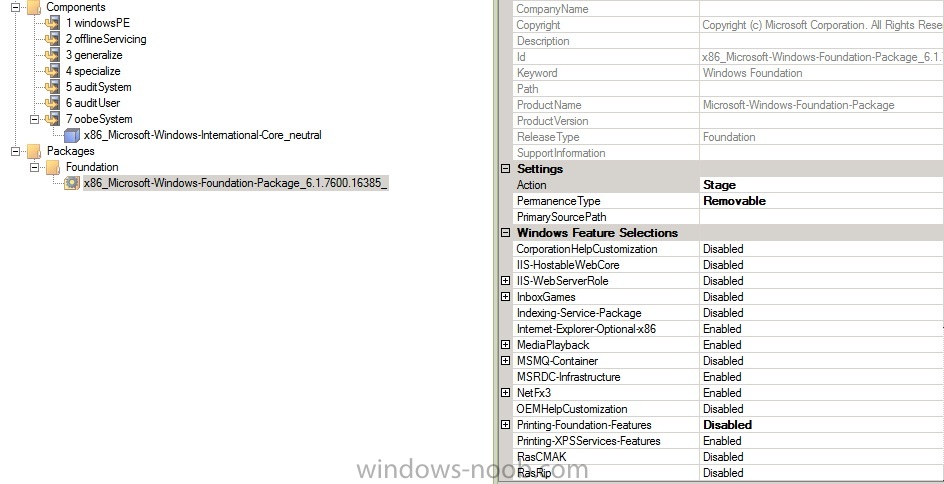Select x86_Microsoft-Windows-International-Core_neutral component
The width and height of the screenshot is (944, 484).
(203, 135)
